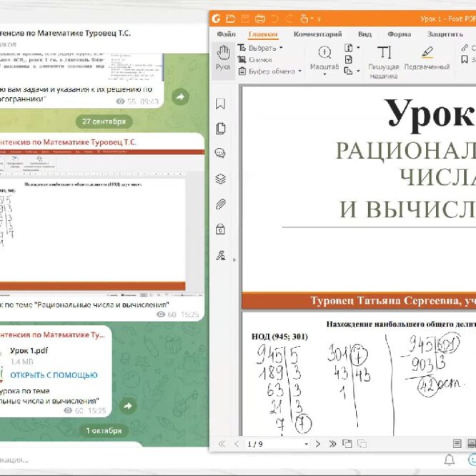
Task: Click the page number field
Action: pos(272,444)
